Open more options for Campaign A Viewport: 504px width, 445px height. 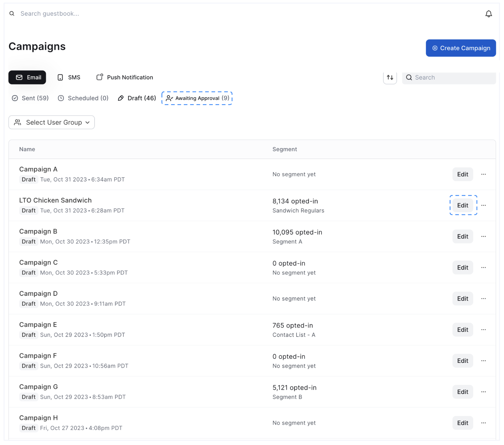point(483,174)
